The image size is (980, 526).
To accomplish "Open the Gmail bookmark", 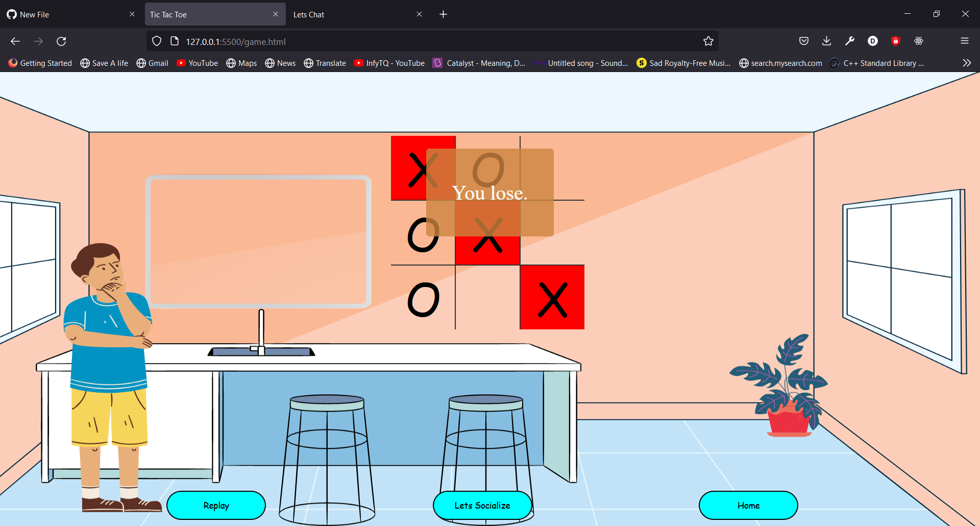I will tap(152, 63).
